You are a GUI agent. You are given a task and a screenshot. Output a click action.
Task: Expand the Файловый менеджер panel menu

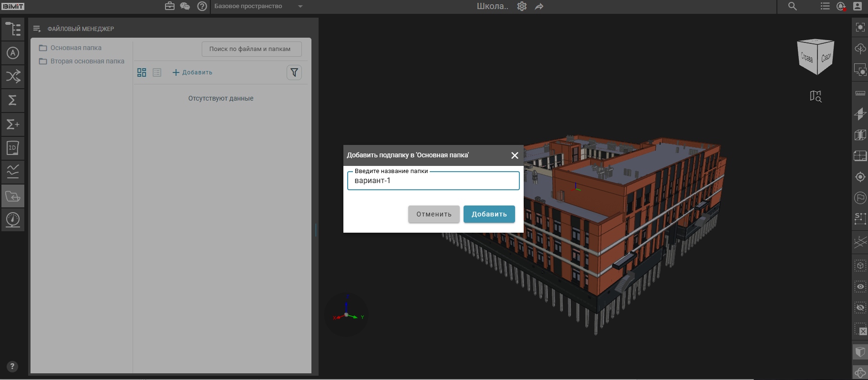click(37, 29)
